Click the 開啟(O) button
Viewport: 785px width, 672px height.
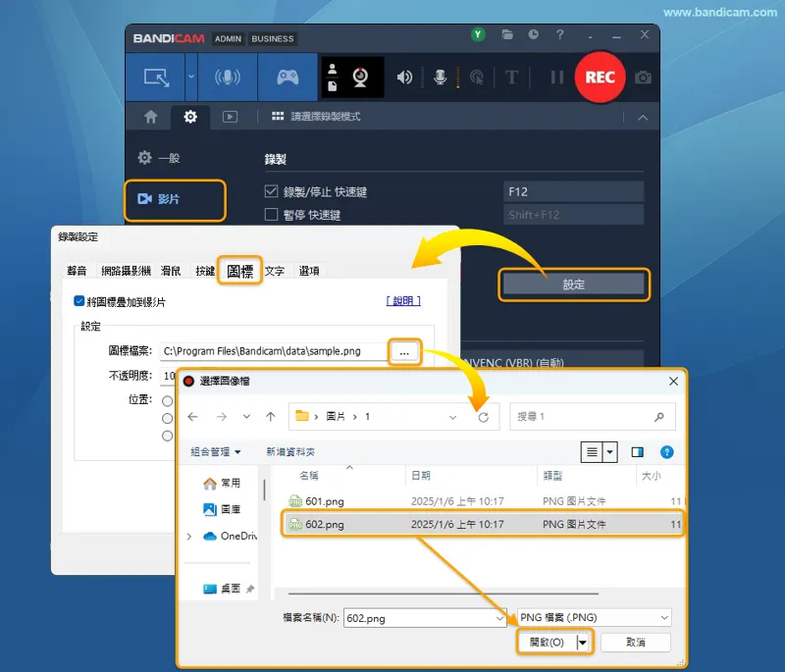click(547, 642)
